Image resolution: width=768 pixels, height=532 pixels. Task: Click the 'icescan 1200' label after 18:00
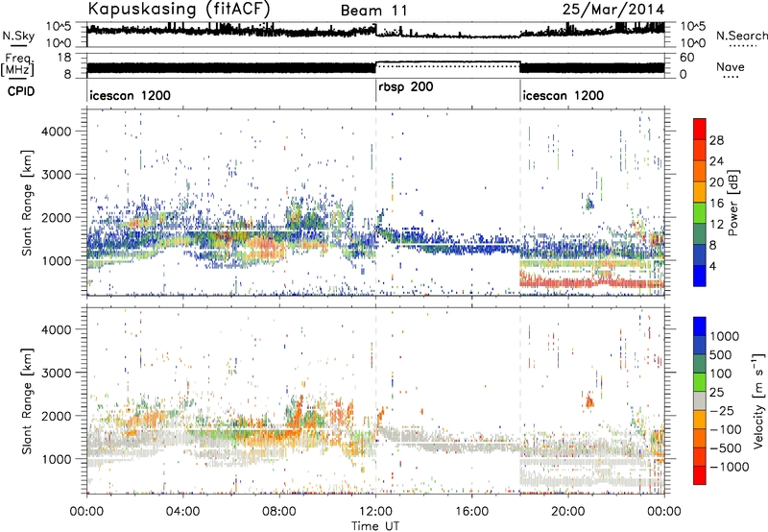(x=563, y=95)
